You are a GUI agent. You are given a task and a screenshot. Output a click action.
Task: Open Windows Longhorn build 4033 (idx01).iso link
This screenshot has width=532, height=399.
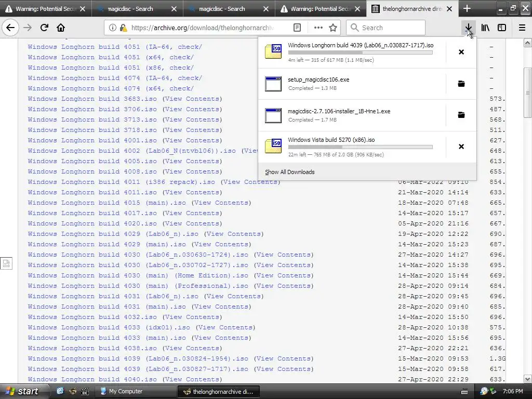[109, 327]
